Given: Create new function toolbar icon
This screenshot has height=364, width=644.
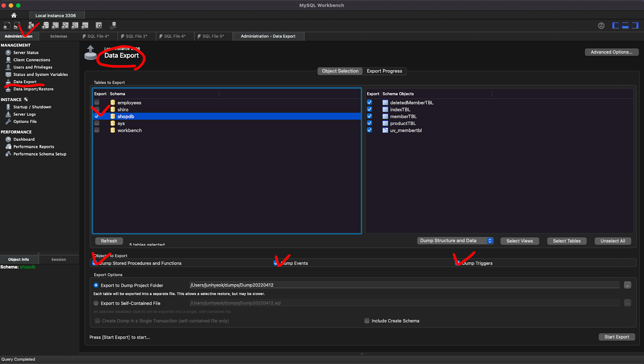Looking at the screenshot, I should click(85, 25).
